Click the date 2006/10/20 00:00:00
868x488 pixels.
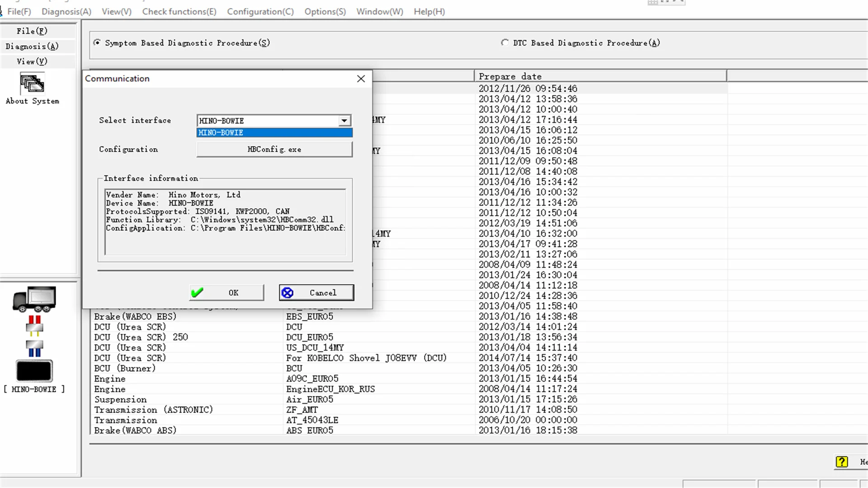coord(528,420)
